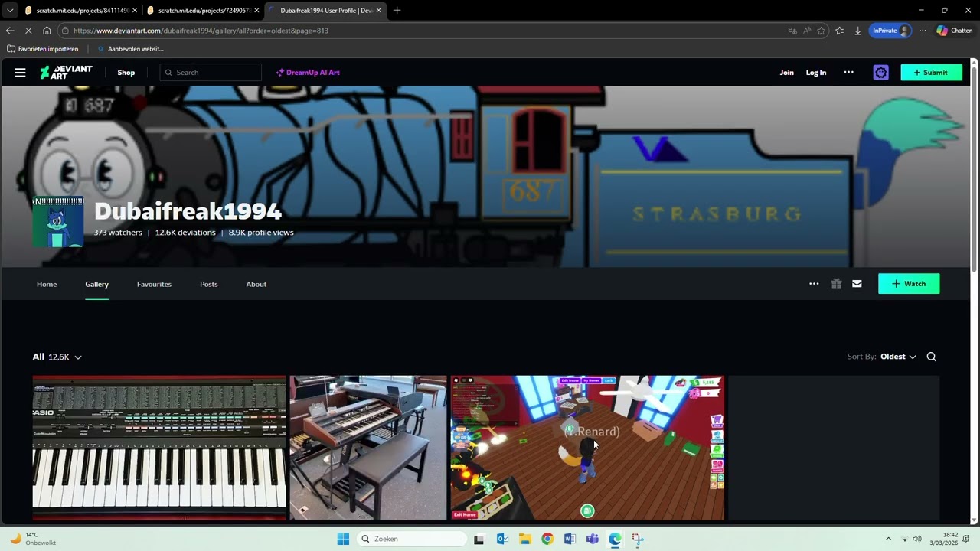Switch to the Home profile tab
Screen dimensions: 980x551
pyautogui.click(x=47, y=284)
